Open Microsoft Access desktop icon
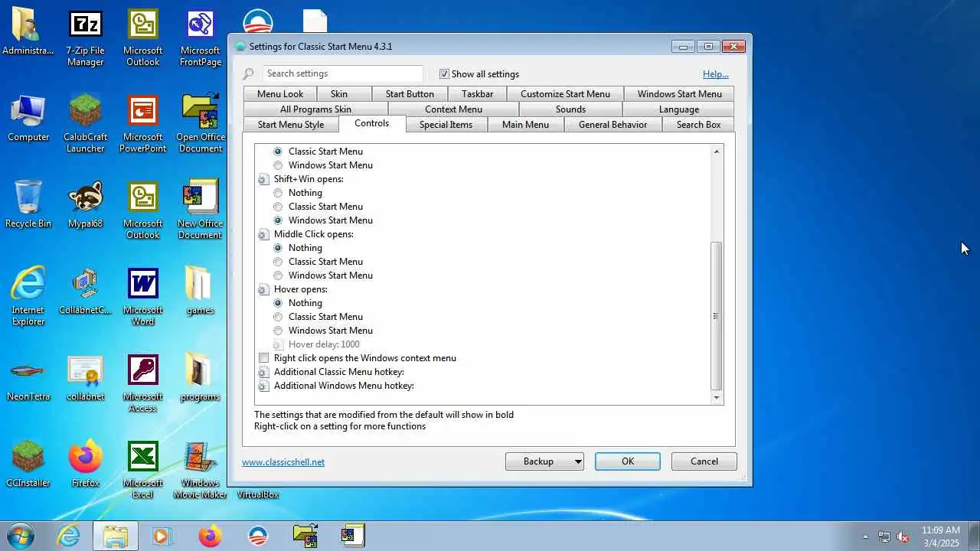The height and width of the screenshot is (551, 980). click(142, 383)
